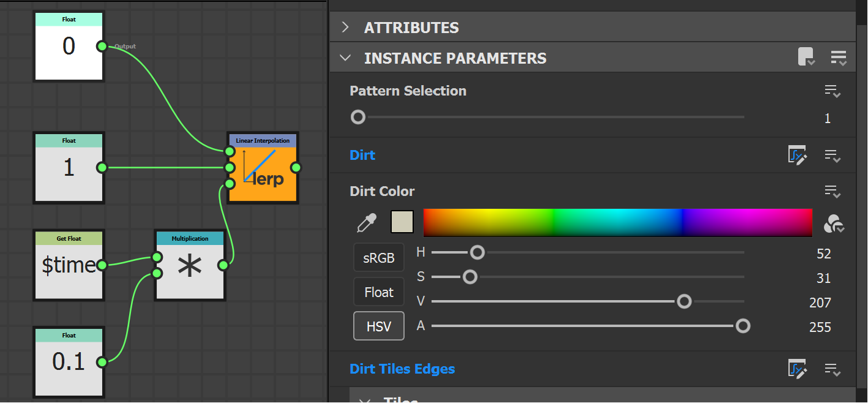Click the color palette presets icon
This screenshot has width=868, height=403.
834,224
